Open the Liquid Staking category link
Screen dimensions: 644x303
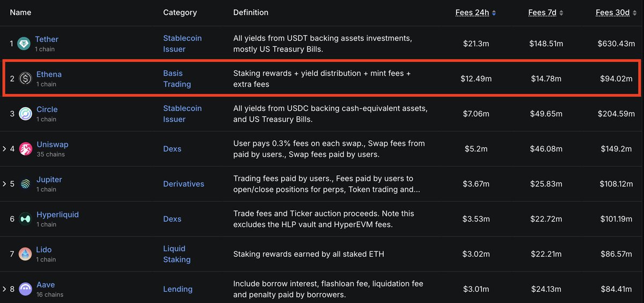click(177, 254)
